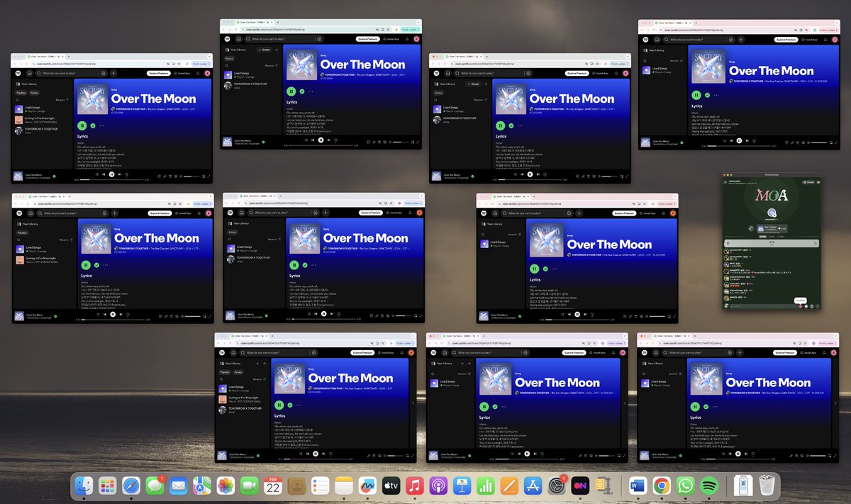The image size is (851, 504).
Task: Launch Keynote from the Dock
Action: pyautogui.click(x=462, y=486)
